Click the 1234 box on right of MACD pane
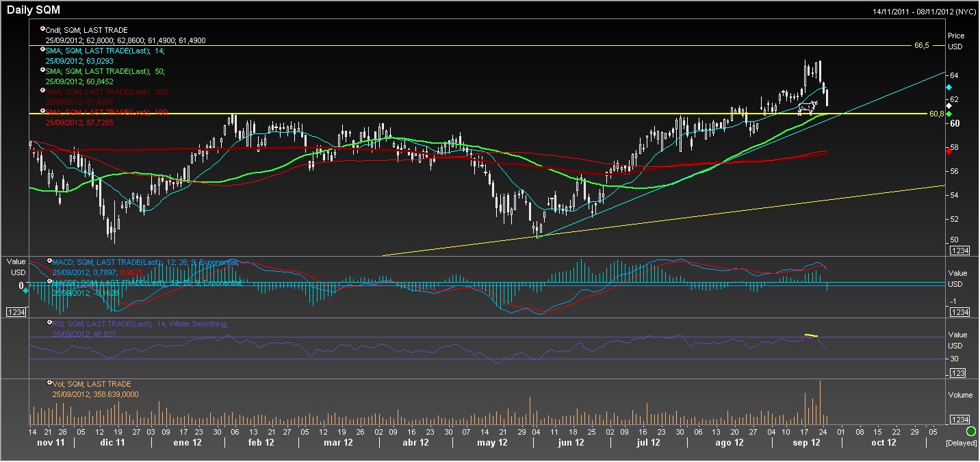 pyautogui.click(x=959, y=312)
